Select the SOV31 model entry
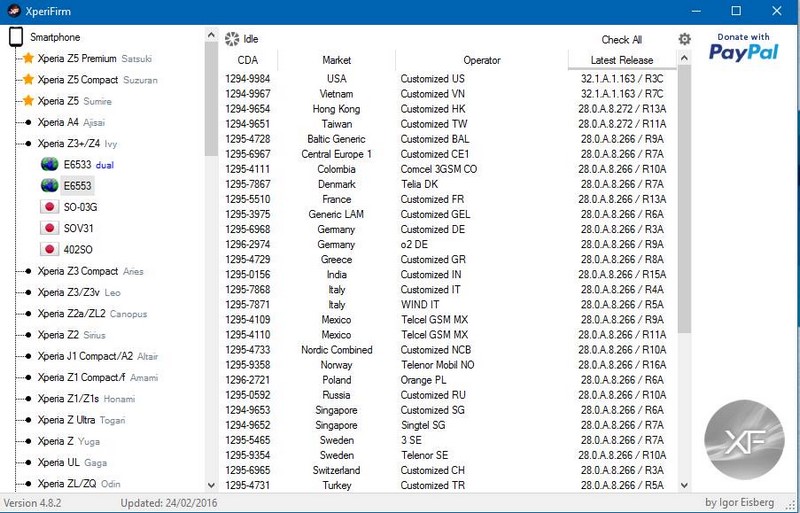 click(78, 228)
